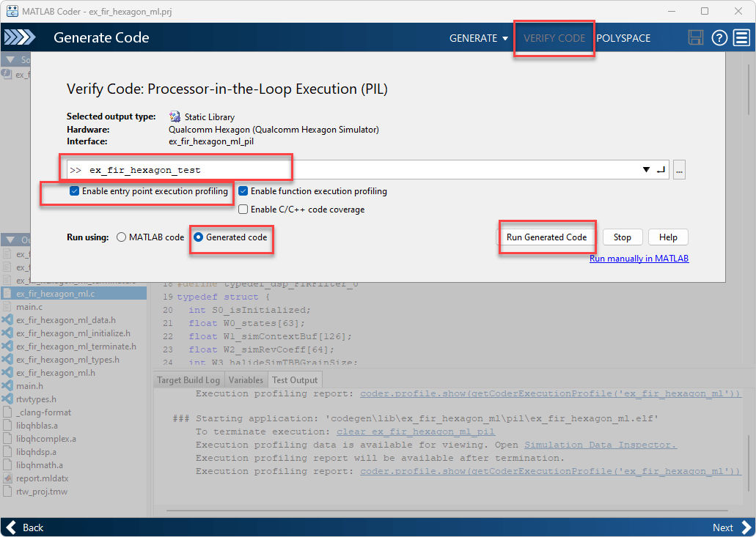The width and height of the screenshot is (756, 537).
Task: Select the Generated code radio button
Action: [x=198, y=237]
